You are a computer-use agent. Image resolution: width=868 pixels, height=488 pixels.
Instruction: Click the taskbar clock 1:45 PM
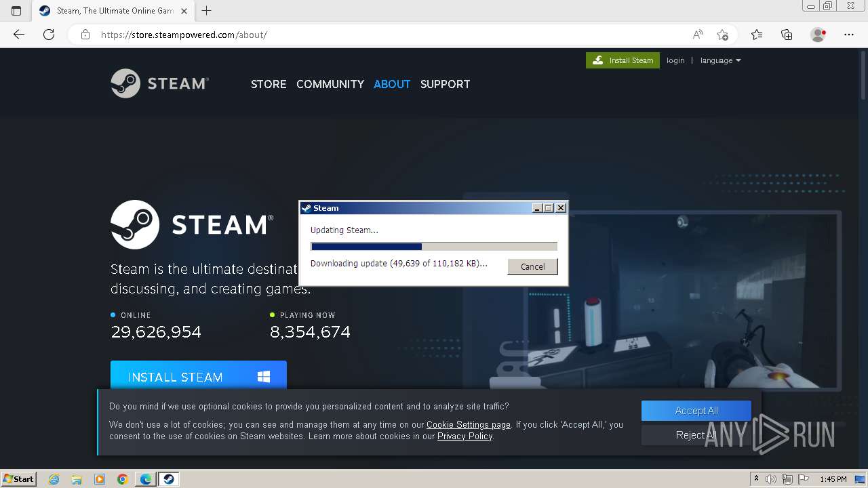coord(833,479)
